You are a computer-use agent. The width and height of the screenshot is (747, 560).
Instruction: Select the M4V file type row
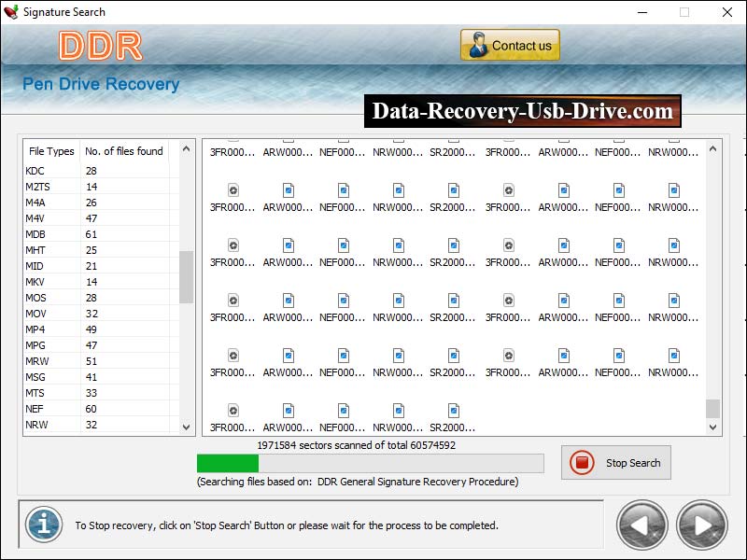click(x=102, y=218)
